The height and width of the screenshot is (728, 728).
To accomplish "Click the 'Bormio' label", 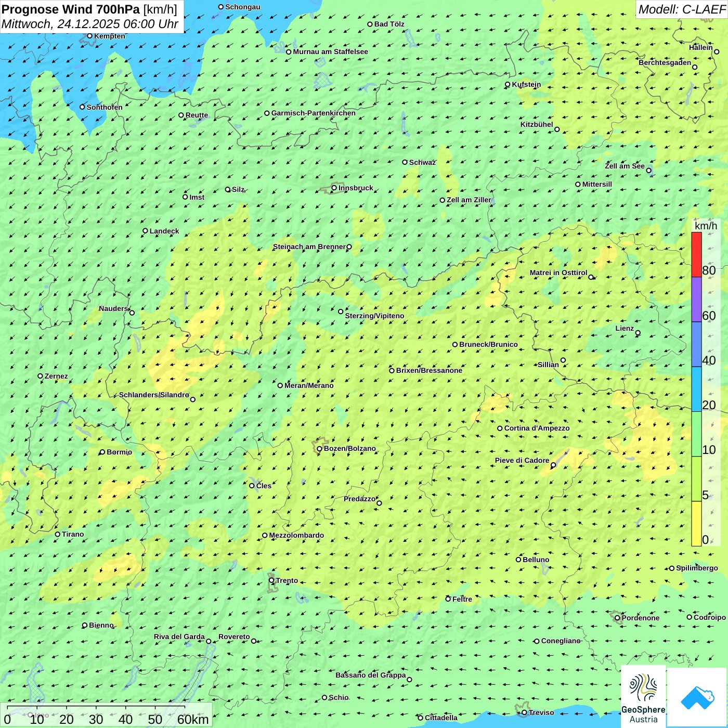I will click(x=119, y=452).
